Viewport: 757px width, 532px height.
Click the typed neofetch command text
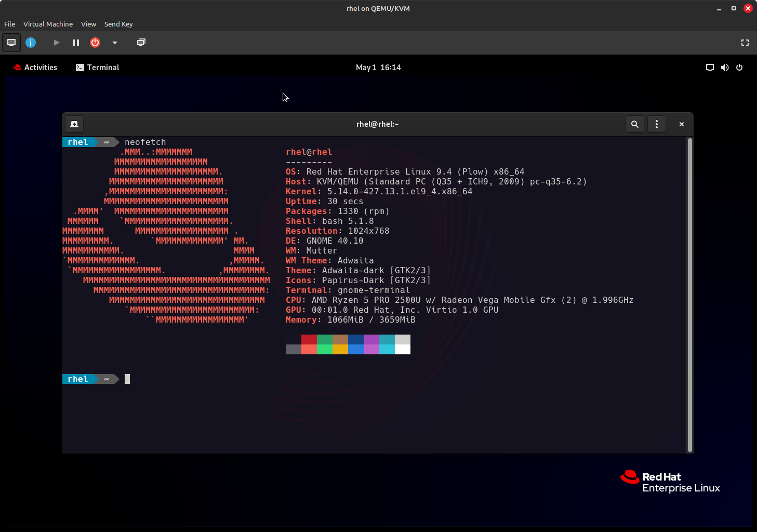[145, 142]
